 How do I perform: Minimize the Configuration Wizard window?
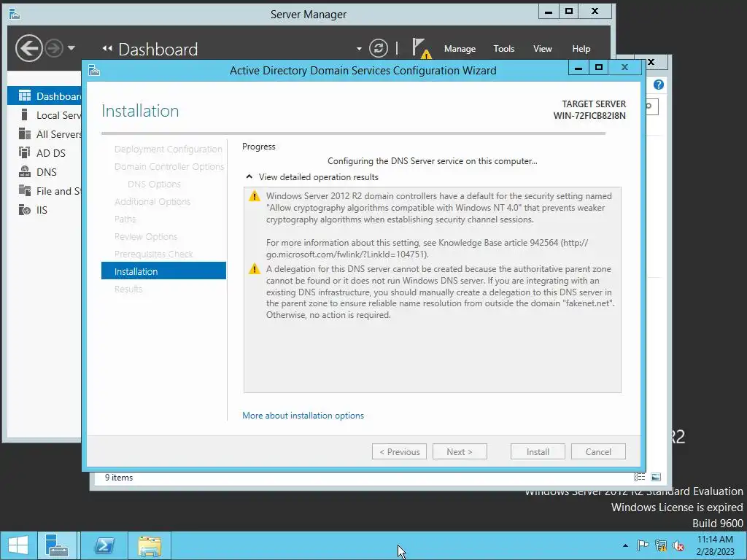click(x=578, y=68)
